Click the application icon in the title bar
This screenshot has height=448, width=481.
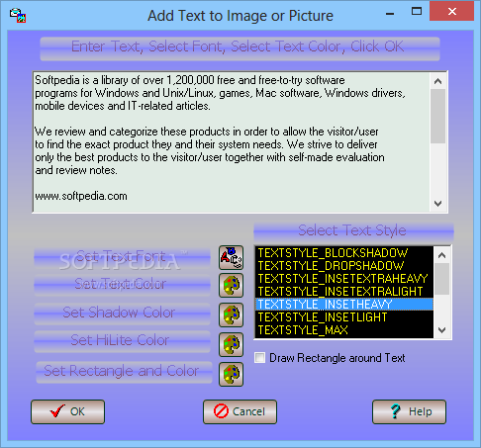(x=18, y=16)
